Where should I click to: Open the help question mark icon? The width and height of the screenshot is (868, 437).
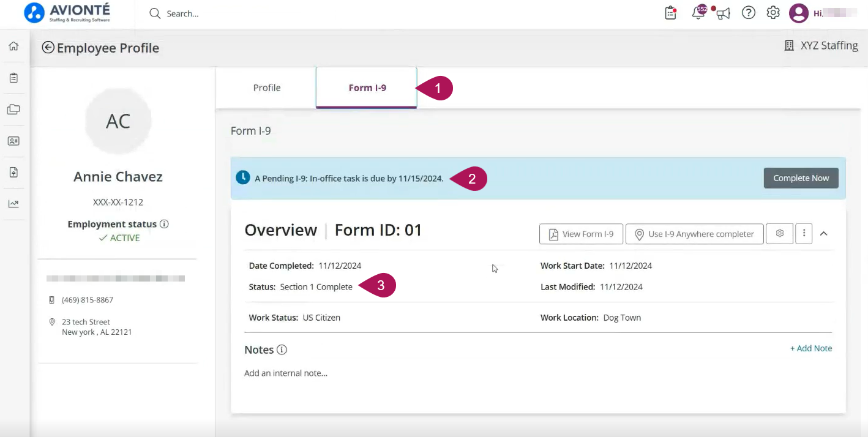click(x=749, y=13)
